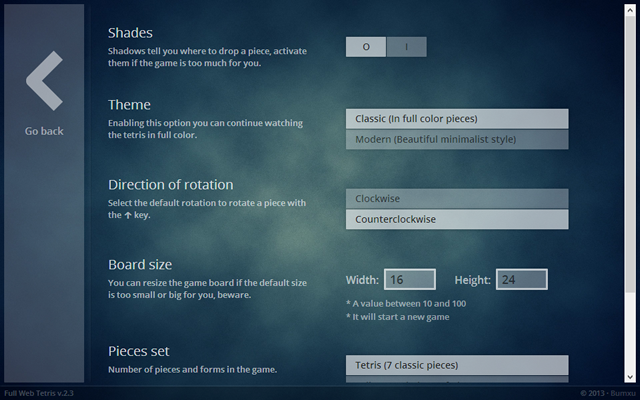Screen dimensions: 640x400
Task: Click the large back chevron arrow icon
Action: click(44, 81)
